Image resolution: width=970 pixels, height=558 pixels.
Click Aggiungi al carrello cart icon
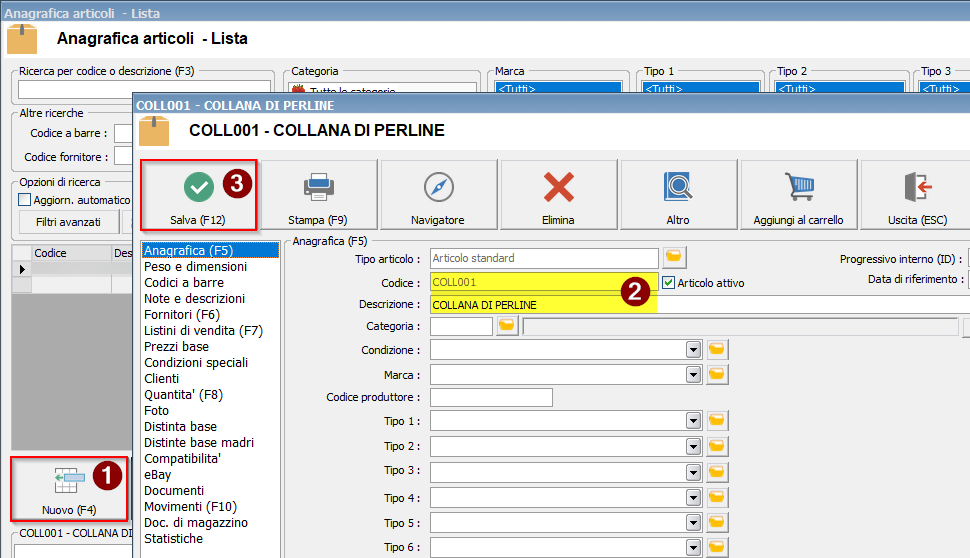point(798,196)
